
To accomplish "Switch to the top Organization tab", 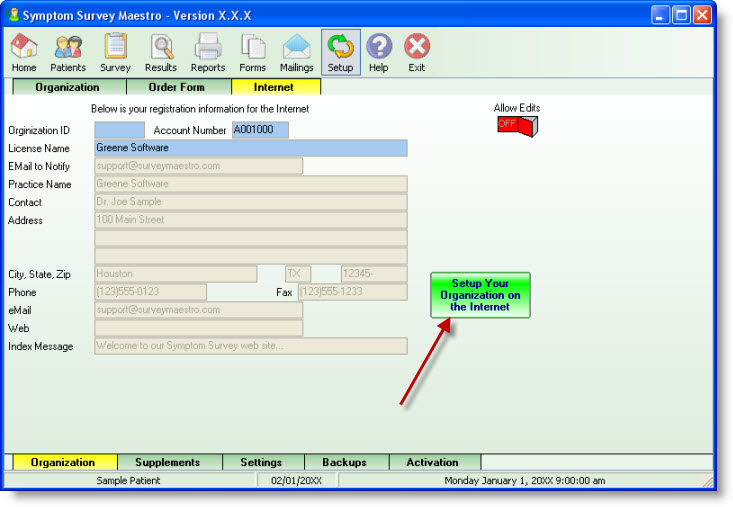I will [67, 87].
